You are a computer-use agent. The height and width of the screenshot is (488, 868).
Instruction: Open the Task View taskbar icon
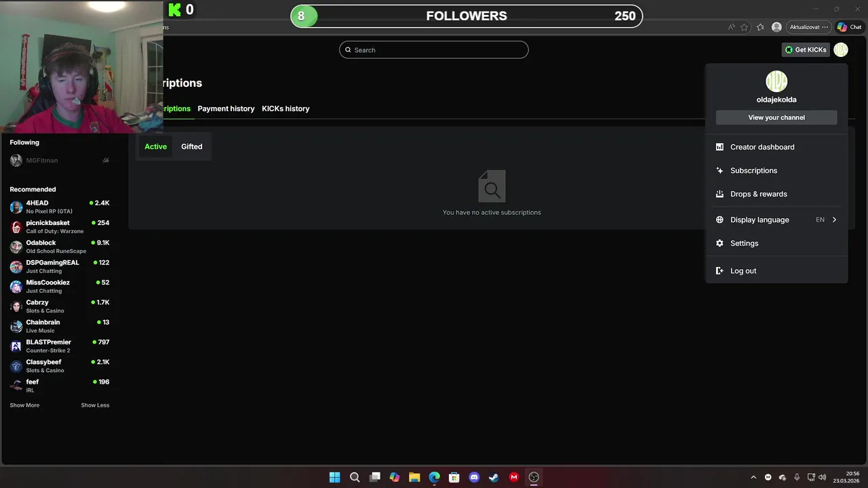click(x=374, y=477)
